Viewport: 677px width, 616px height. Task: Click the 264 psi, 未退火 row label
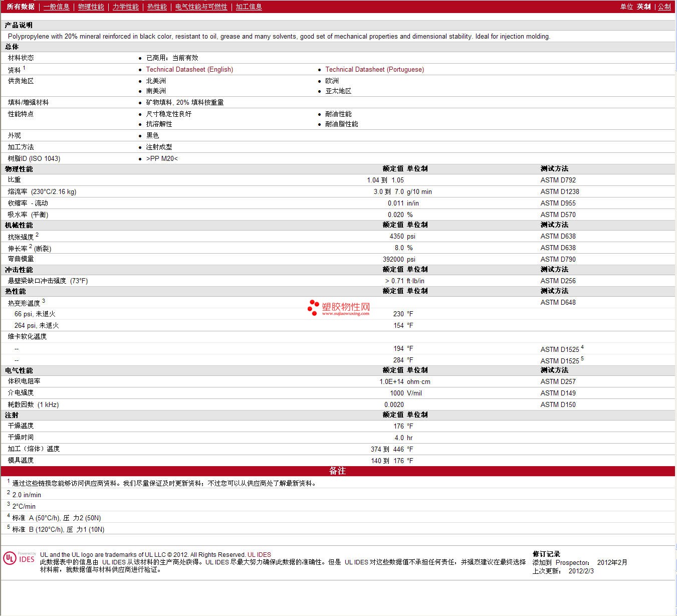[37, 325]
